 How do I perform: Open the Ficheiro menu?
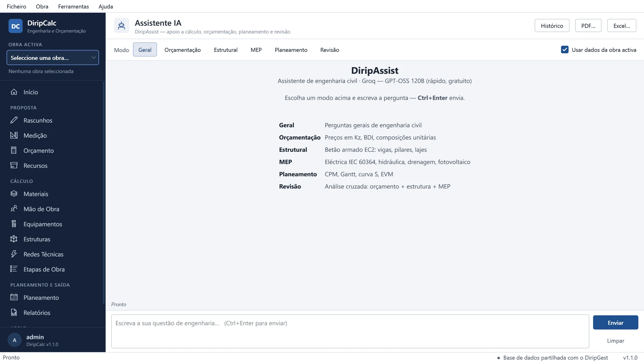[16, 6]
